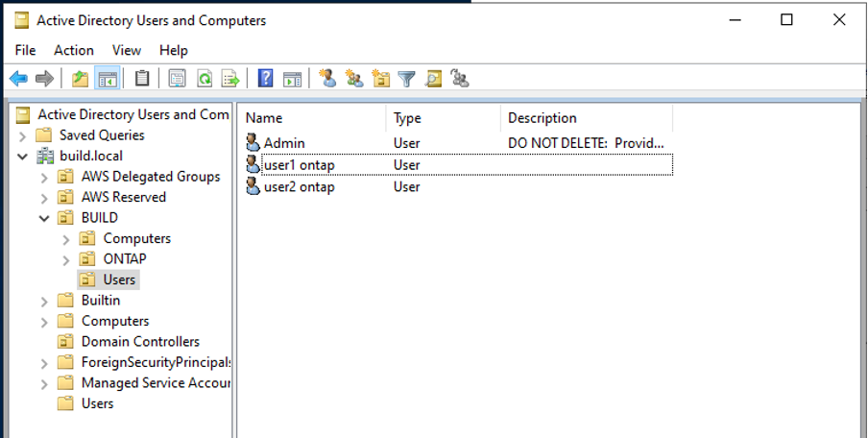Click the user2 ontap user icon
Viewport: 868px width, 438px height.
(253, 186)
